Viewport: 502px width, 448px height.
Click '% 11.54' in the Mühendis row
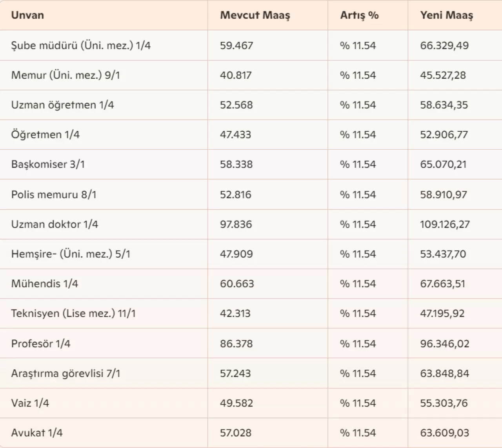point(358,284)
